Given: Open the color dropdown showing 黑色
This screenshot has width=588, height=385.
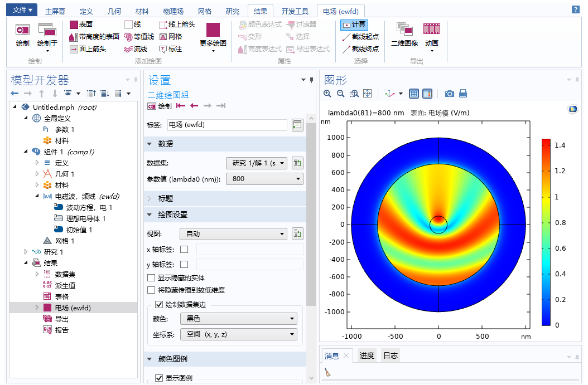Looking at the screenshot, I should coord(238,319).
